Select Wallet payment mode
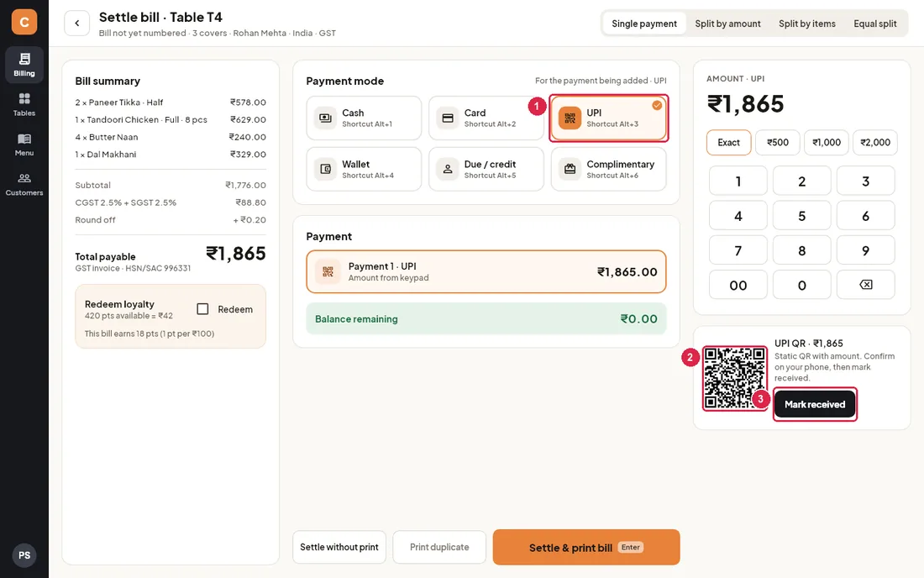Viewport: 924px width, 578px height. pos(364,169)
